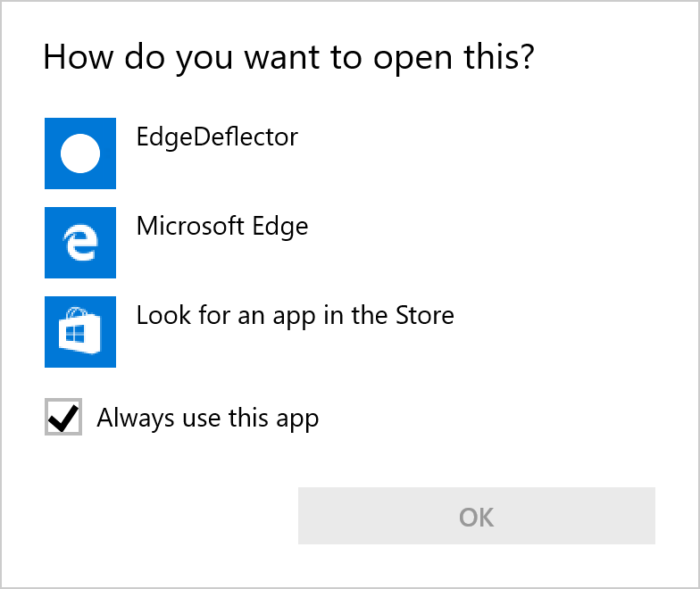Open the Store search via the bag tile
Viewport: 700px width, 589px height.
coord(80,332)
